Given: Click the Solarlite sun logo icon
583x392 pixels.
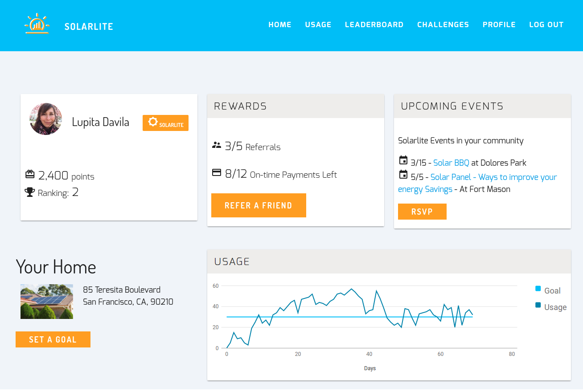Looking at the screenshot, I should tap(37, 24).
